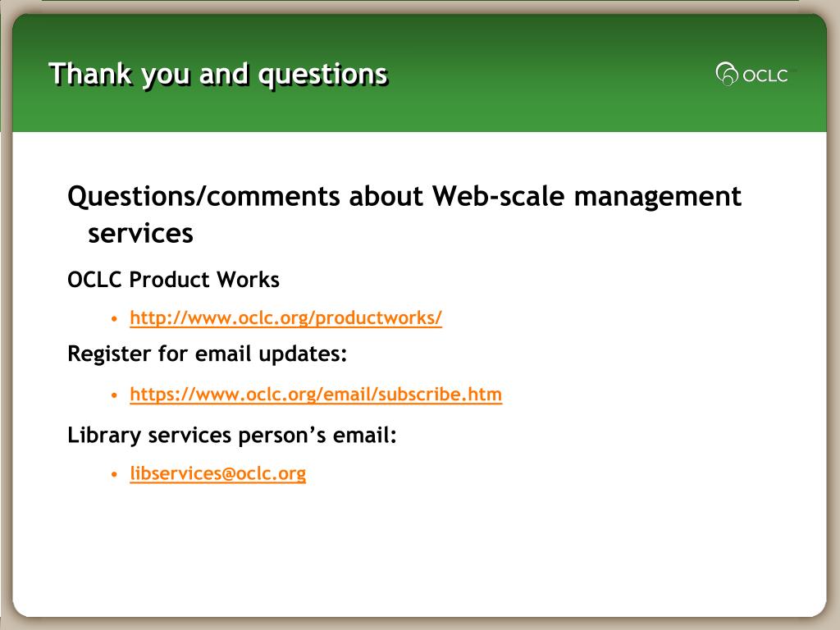Click the word 'management' in the heading
The height and width of the screenshot is (630, 840).
pos(658,198)
